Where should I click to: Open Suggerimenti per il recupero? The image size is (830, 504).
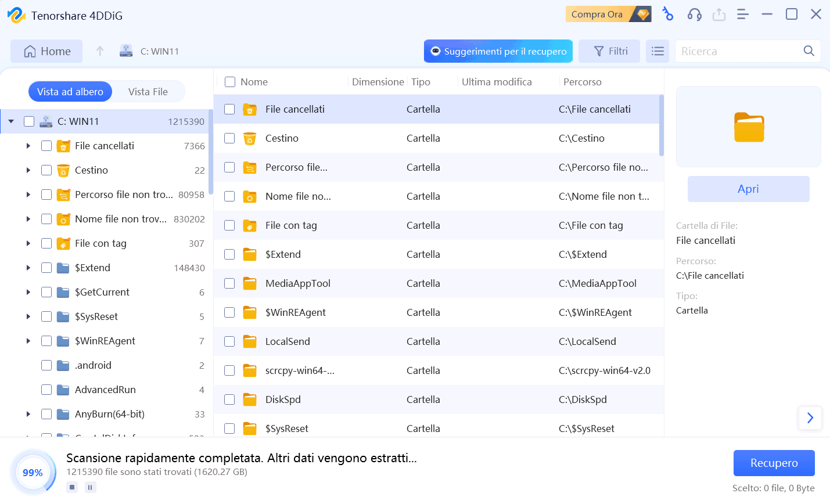(498, 51)
